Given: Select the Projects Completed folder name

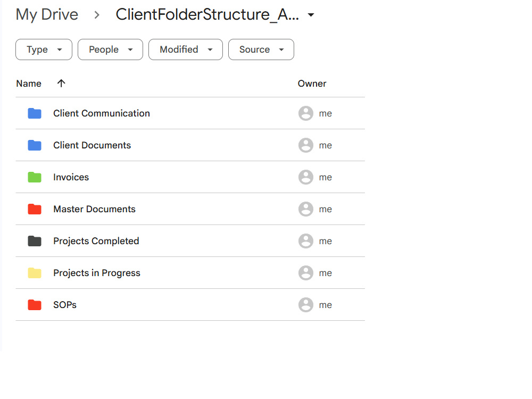Looking at the screenshot, I should coord(96,241).
